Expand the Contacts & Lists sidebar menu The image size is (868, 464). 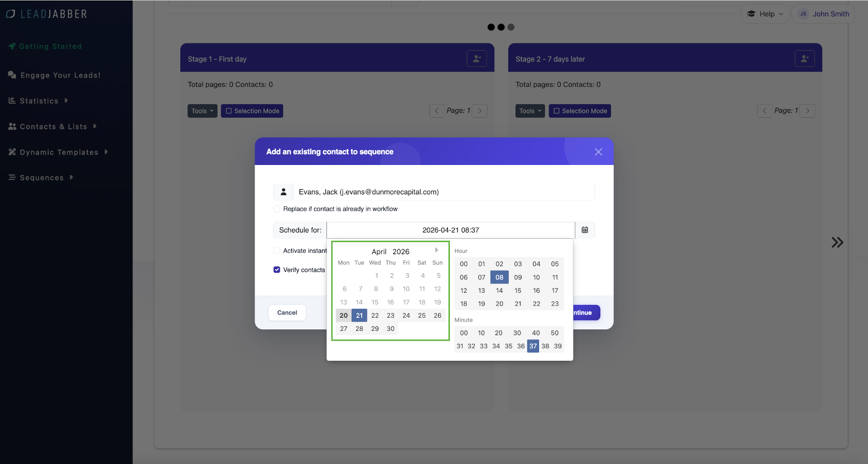[53, 126]
